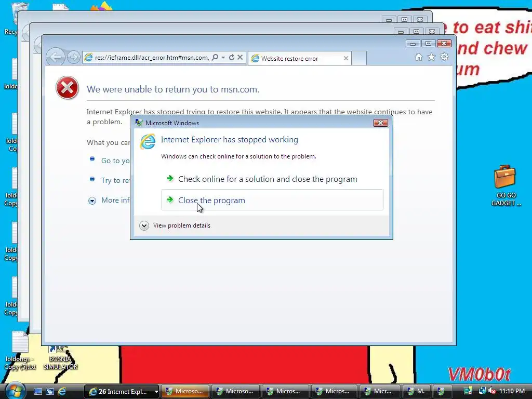
Task: Click the muted volume tray icon
Action: click(x=491, y=391)
